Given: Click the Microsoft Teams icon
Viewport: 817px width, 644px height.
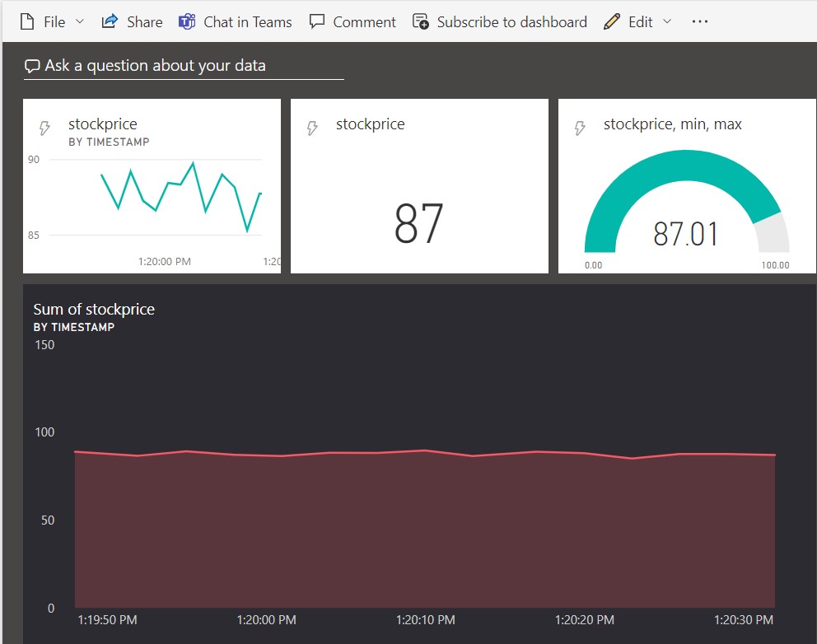Looking at the screenshot, I should [187, 22].
